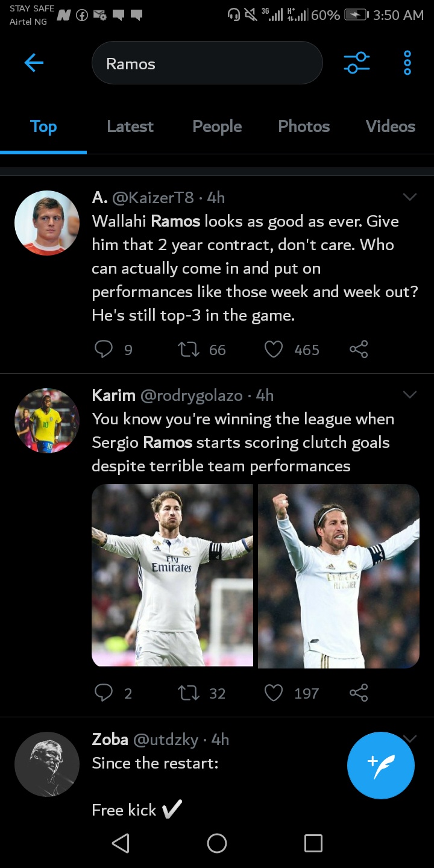Like Karim's tweet with 197 likes
Viewport: 434px width, 868px height.
pos(274,693)
